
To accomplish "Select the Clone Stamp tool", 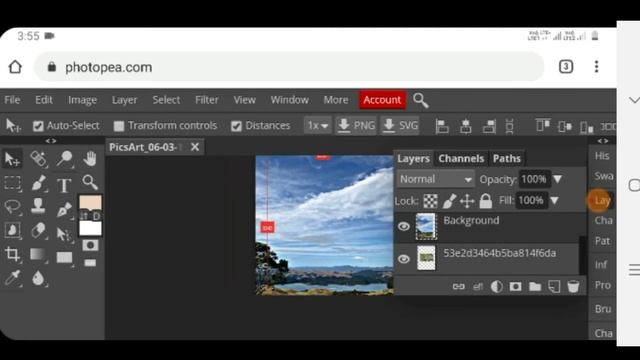I will 38,206.
